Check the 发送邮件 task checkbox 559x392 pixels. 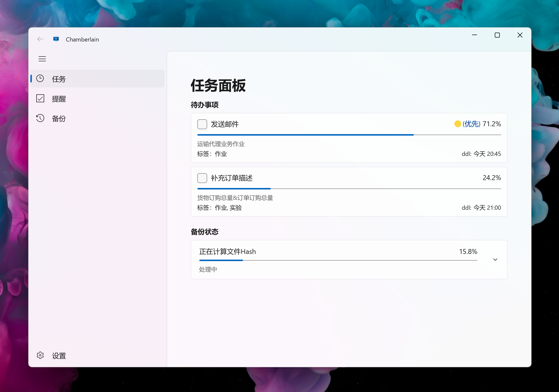coord(202,124)
